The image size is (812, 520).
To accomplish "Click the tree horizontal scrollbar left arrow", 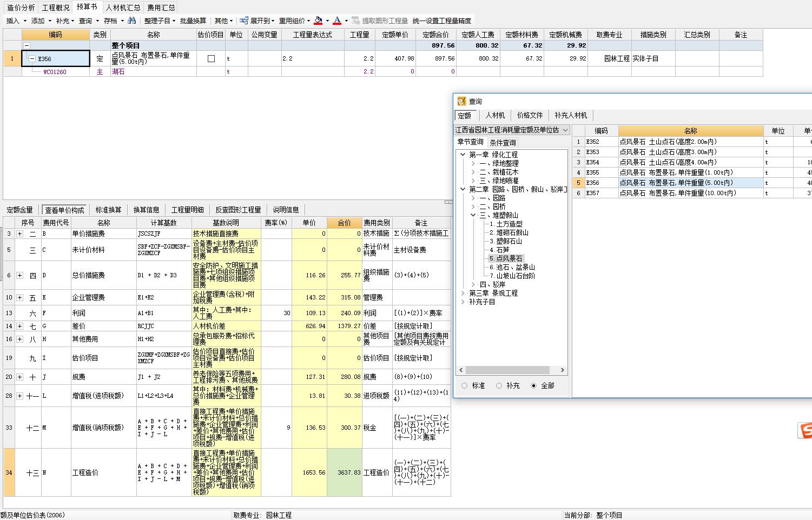I will coord(461,370).
